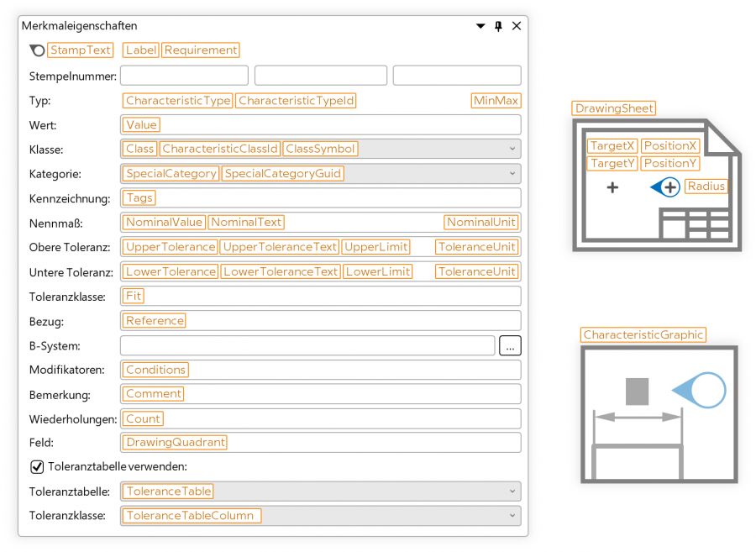Click the characteristic graphic icon

point(659,414)
